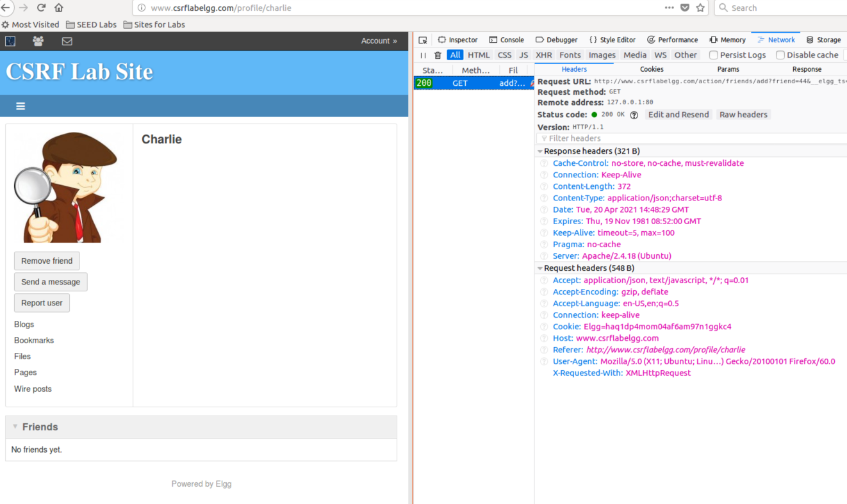The height and width of the screenshot is (504, 847).
Task: Click the browser Search box
Action: click(x=782, y=8)
